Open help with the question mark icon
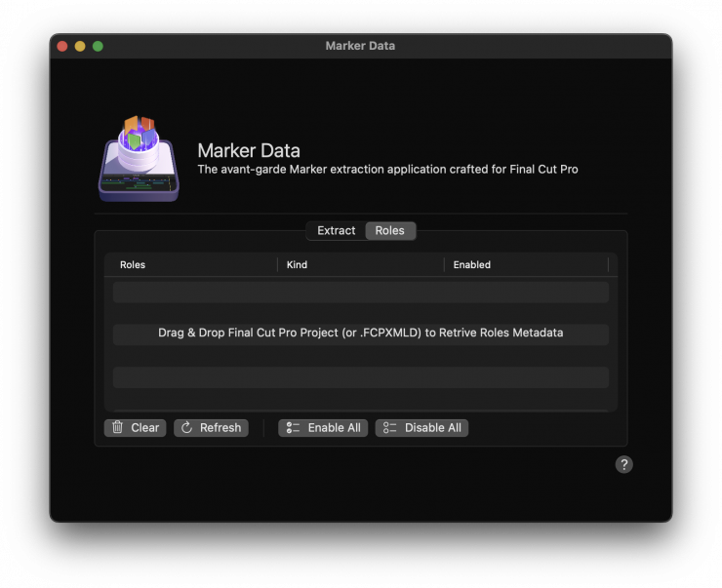This screenshot has height=588, width=722. pyautogui.click(x=624, y=464)
